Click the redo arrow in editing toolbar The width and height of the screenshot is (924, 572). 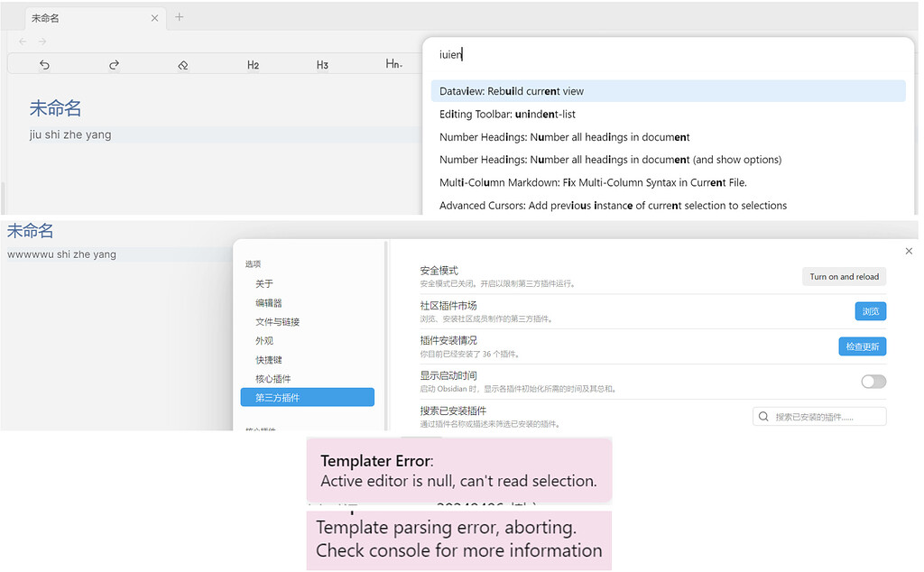click(115, 65)
